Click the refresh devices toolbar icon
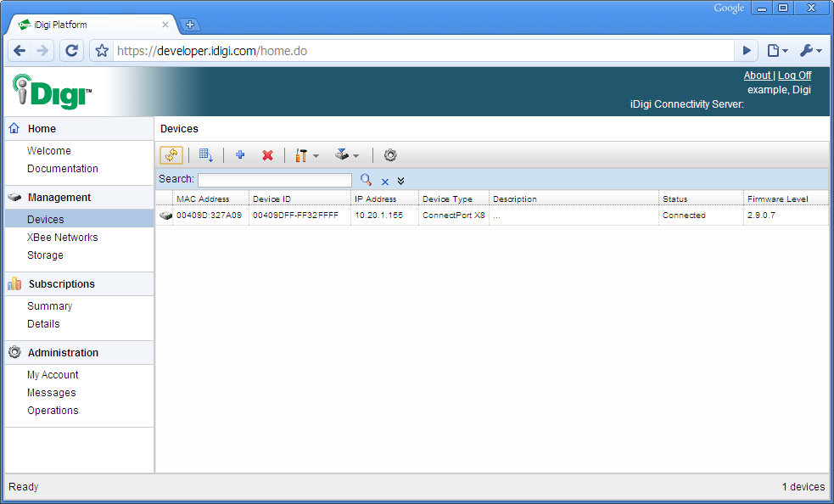The image size is (834, 504). (171, 155)
